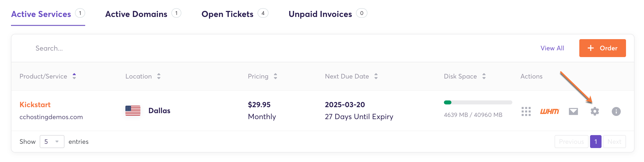The width and height of the screenshot is (644, 162).
Task: Open the cPanel grid apps icon
Action: (526, 111)
